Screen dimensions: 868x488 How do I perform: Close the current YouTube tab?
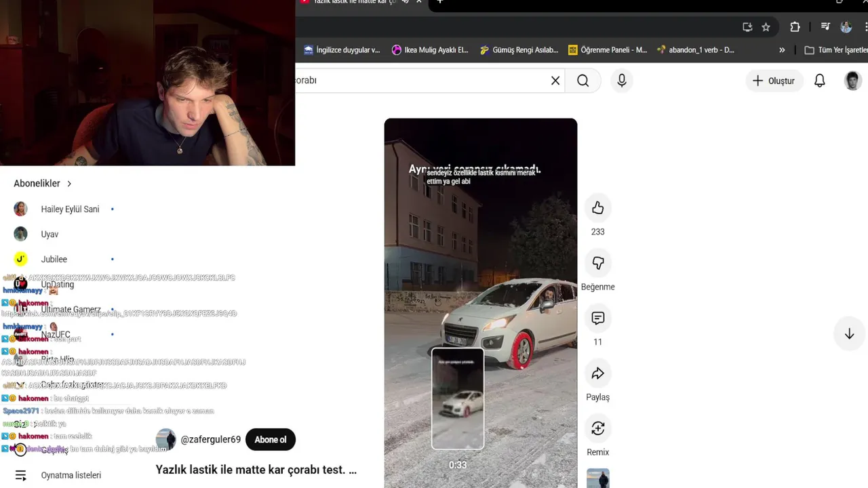click(x=419, y=3)
